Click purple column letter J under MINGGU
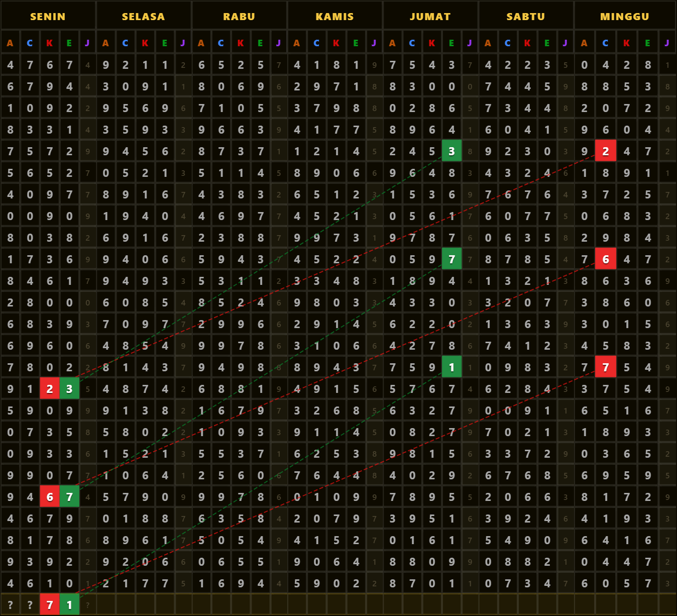Image resolution: width=677 pixels, height=616 pixels. click(667, 43)
